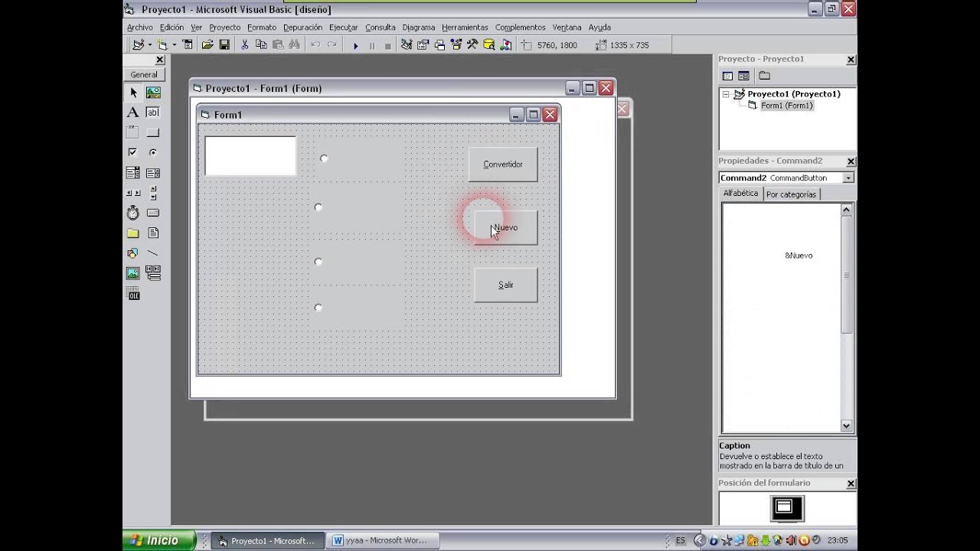
Task: Click the Salir button on Form1
Action: [505, 285]
